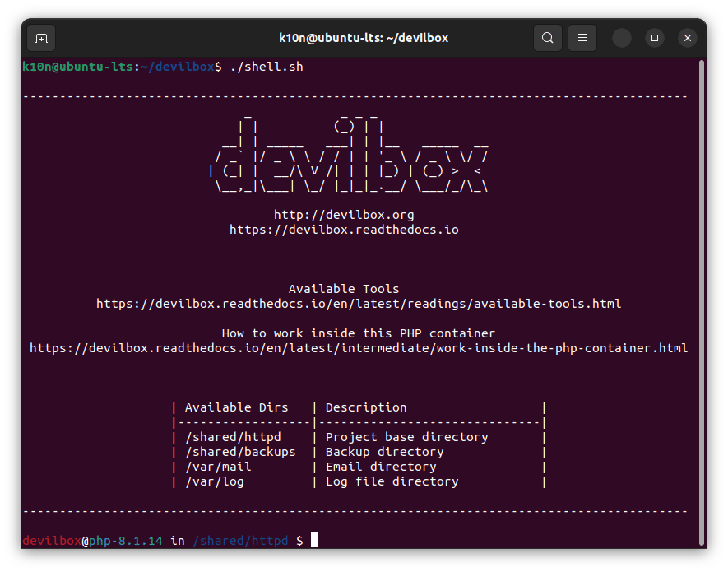This screenshot has height=572, width=728.
Task: Click the /var/mail directory entry
Action: (x=218, y=467)
